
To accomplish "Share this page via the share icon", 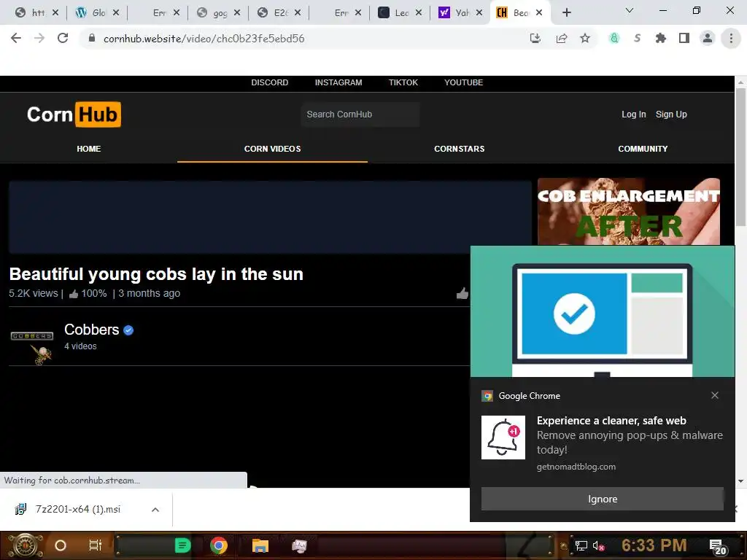I will coord(561,38).
